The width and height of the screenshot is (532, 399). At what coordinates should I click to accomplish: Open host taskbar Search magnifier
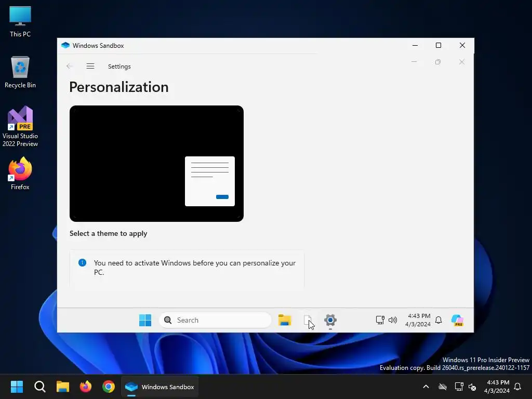pyautogui.click(x=39, y=387)
